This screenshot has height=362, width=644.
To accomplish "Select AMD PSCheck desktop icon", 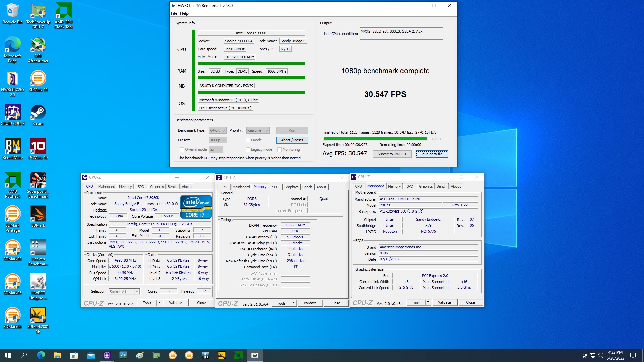I will pos(13,185).
